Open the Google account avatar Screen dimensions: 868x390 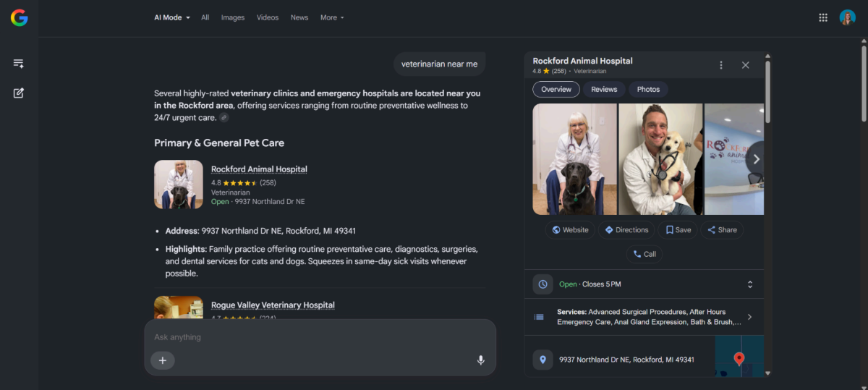click(x=847, y=18)
